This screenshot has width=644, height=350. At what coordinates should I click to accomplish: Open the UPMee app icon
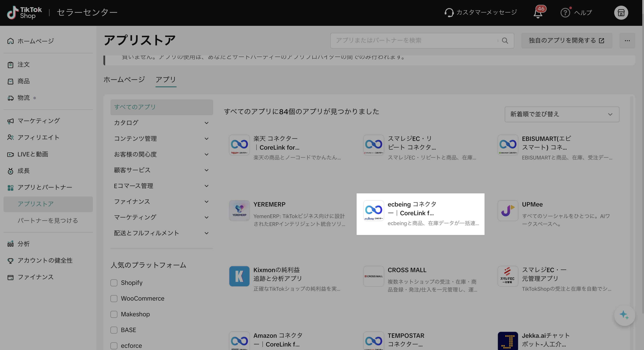coord(508,210)
